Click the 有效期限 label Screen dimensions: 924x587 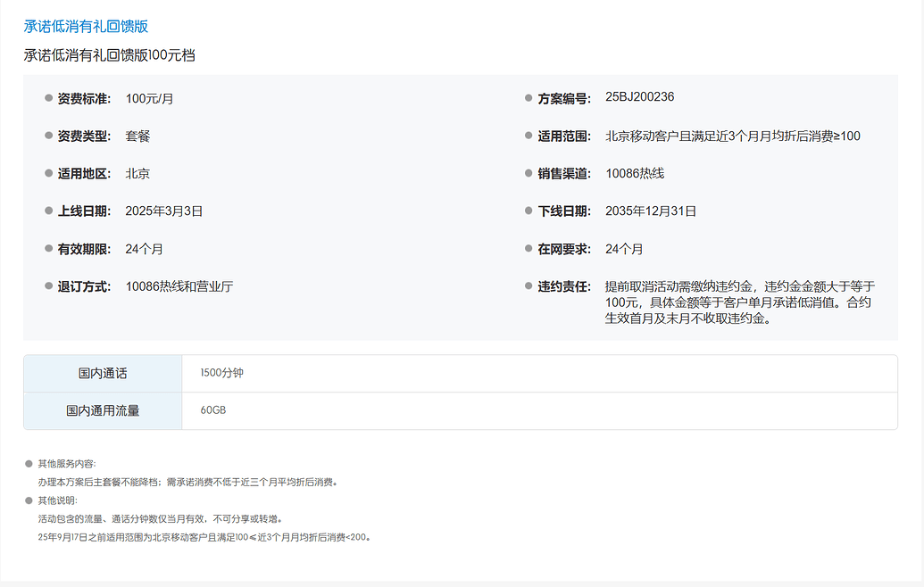pos(84,249)
